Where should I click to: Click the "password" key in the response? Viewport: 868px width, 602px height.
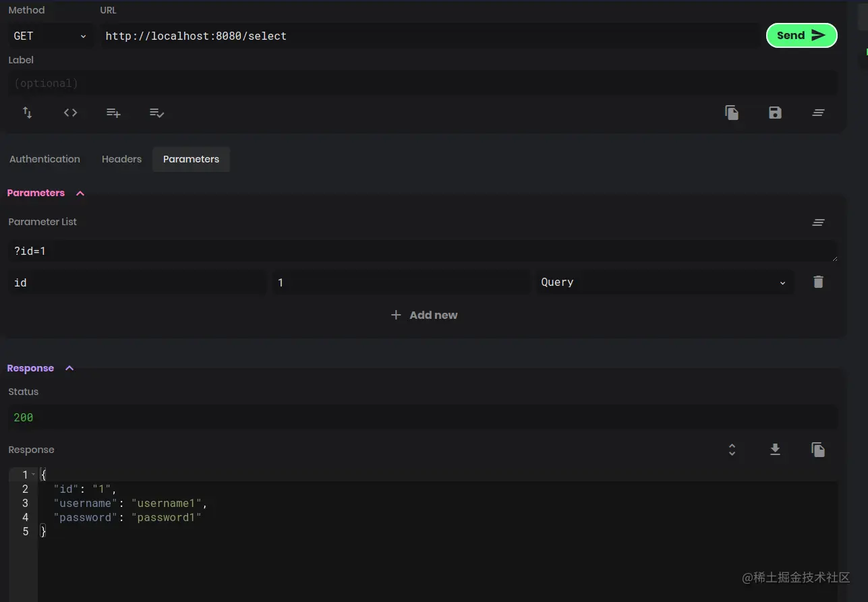pos(86,517)
